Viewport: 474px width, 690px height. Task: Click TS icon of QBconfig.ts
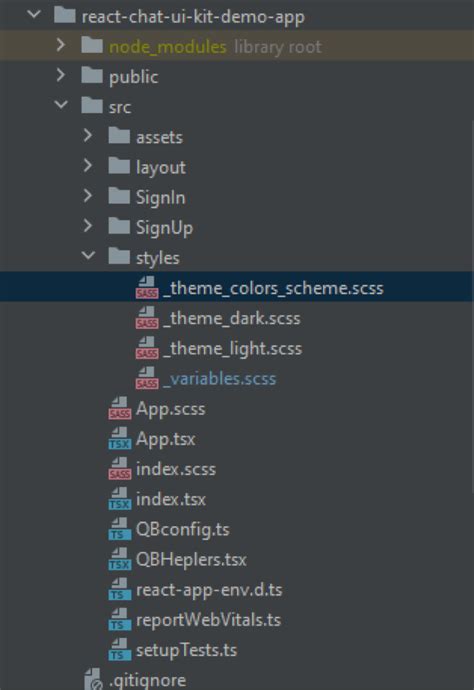(119, 529)
